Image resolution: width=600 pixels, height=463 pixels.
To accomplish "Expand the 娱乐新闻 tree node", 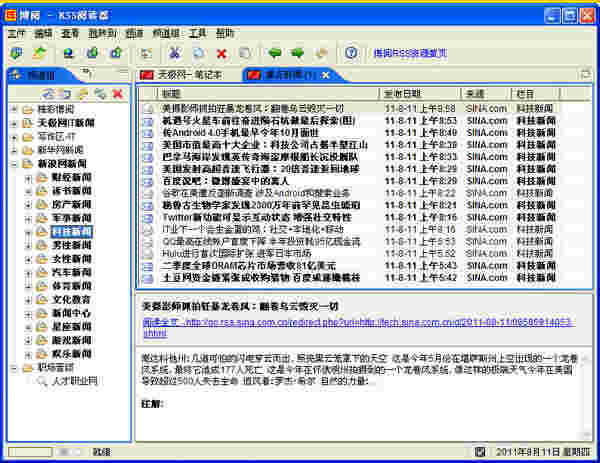I will pos(28,354).
